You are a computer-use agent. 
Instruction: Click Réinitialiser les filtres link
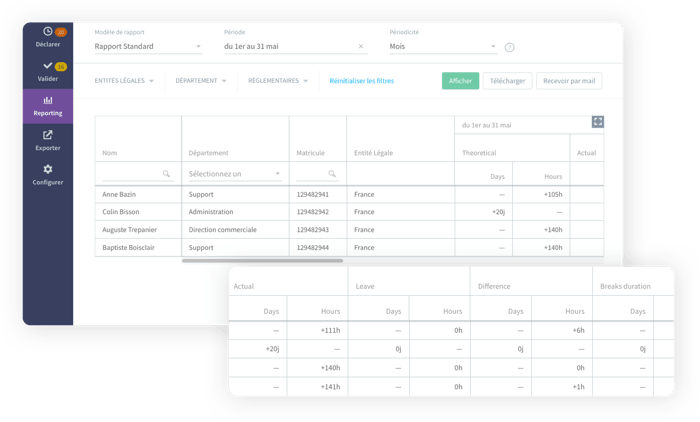coord(362,81)
